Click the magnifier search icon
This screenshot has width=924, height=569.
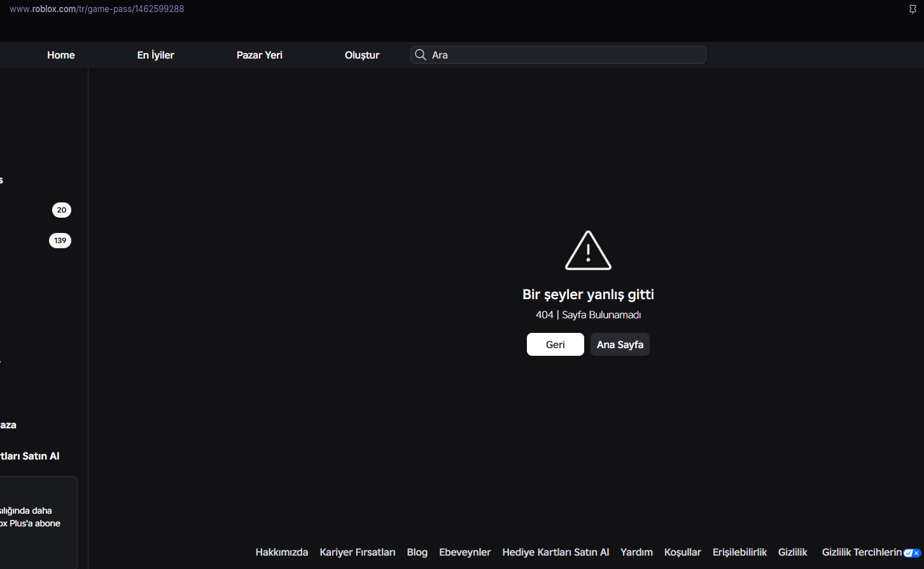click(x=420, y=55)
